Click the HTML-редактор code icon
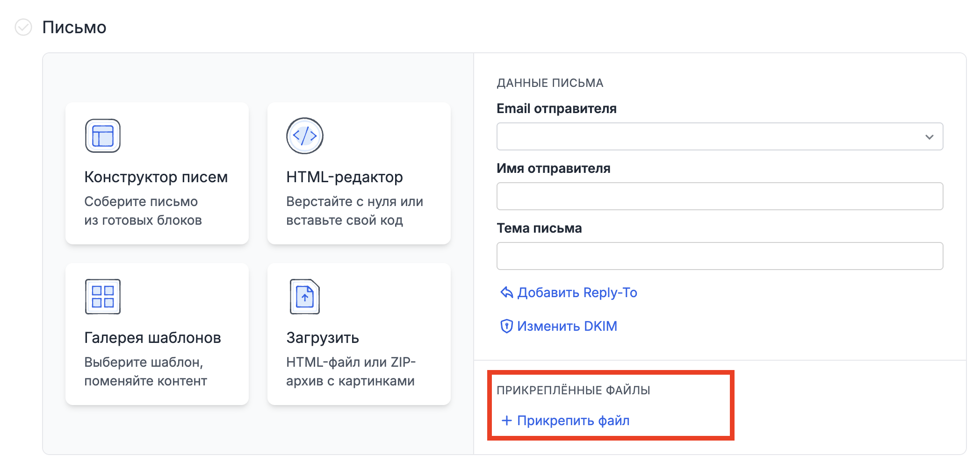This screenshot has height=470, width=980. (x=304, y=135)
